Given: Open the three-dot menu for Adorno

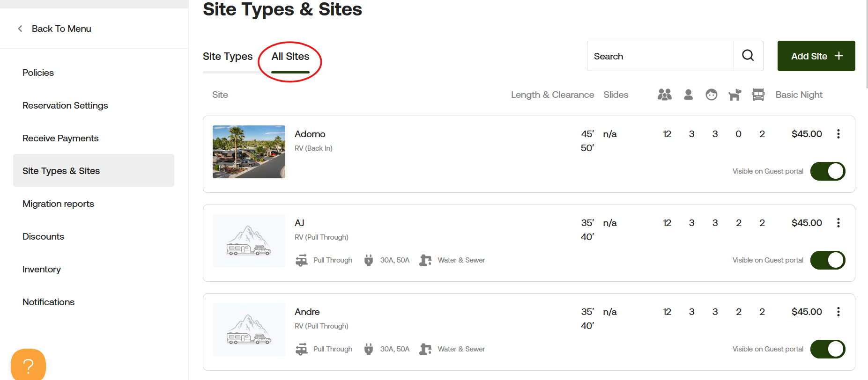Looking at the screenshot, I should (x=838, y=134).
